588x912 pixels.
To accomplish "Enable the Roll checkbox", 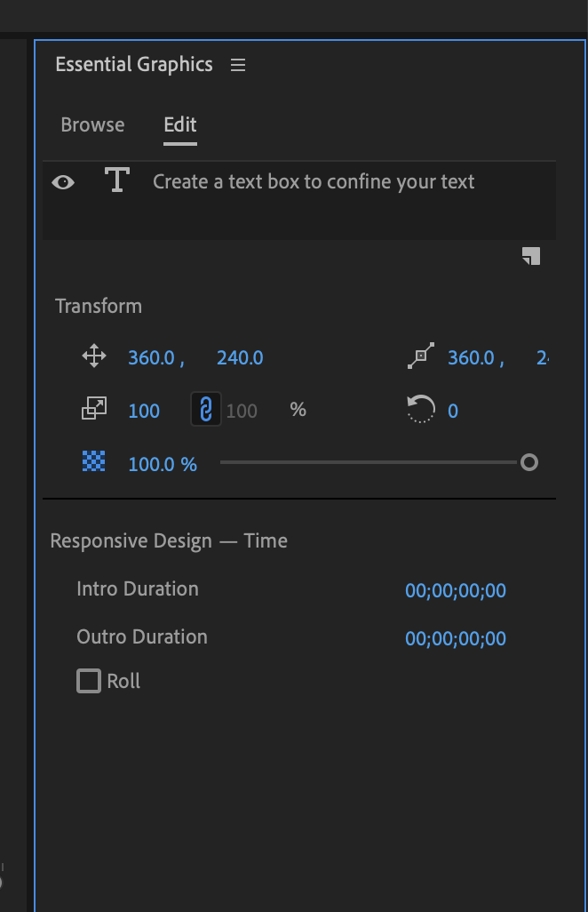I will [x=89, y=682].
